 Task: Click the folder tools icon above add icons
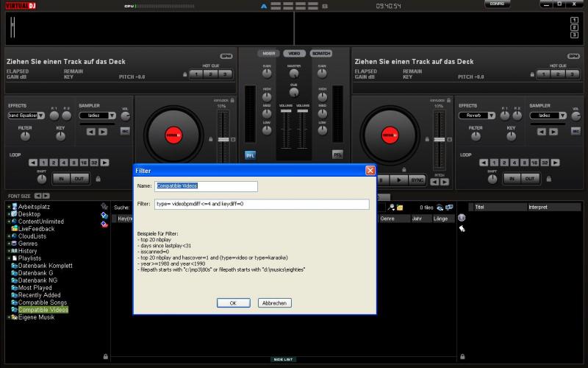coord(104,206)
